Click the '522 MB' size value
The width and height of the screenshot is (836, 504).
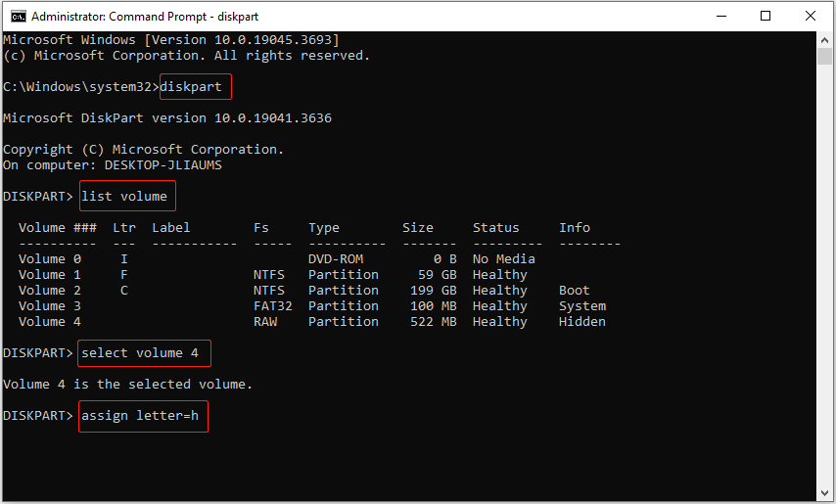tap(434, 322)
